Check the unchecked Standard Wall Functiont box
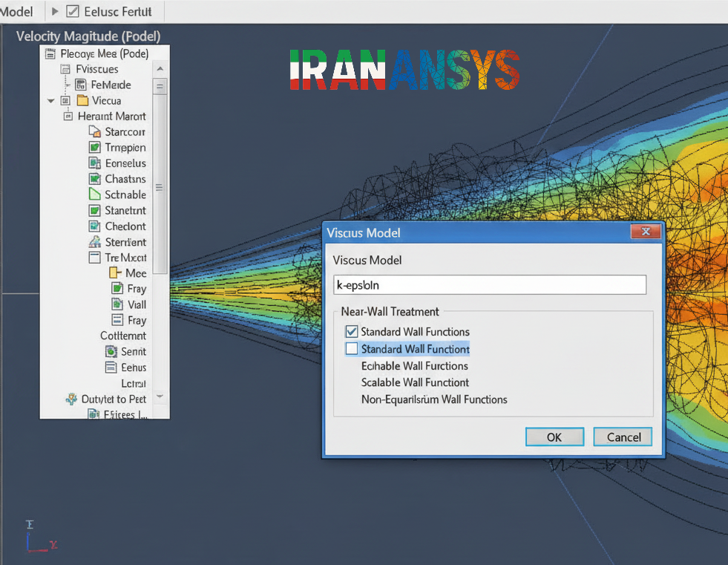The width and height of the screenshot is (728, 565). click(352, 348)
